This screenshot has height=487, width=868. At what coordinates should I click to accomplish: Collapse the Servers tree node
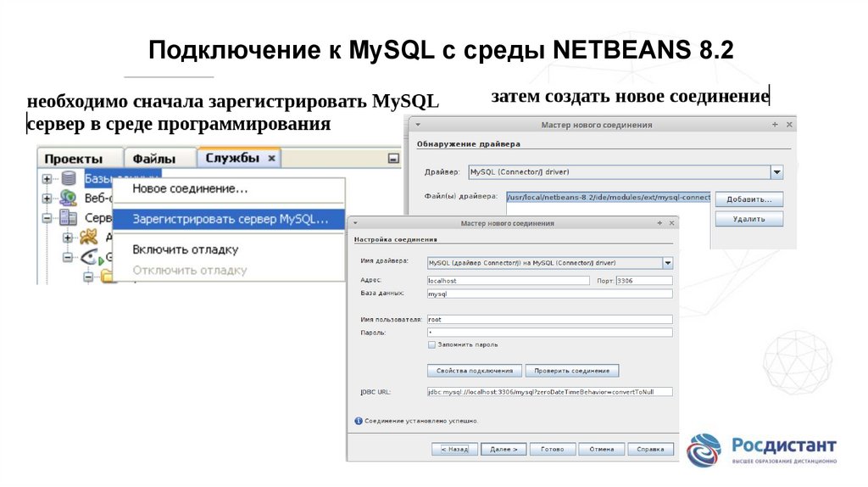click(x=47, y=218)
